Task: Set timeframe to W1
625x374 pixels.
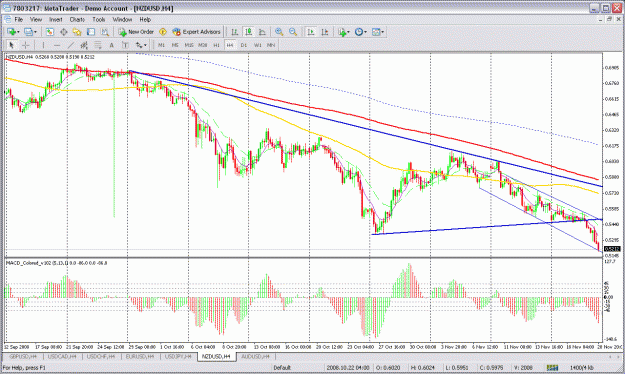Action: (x=257, y=45)
